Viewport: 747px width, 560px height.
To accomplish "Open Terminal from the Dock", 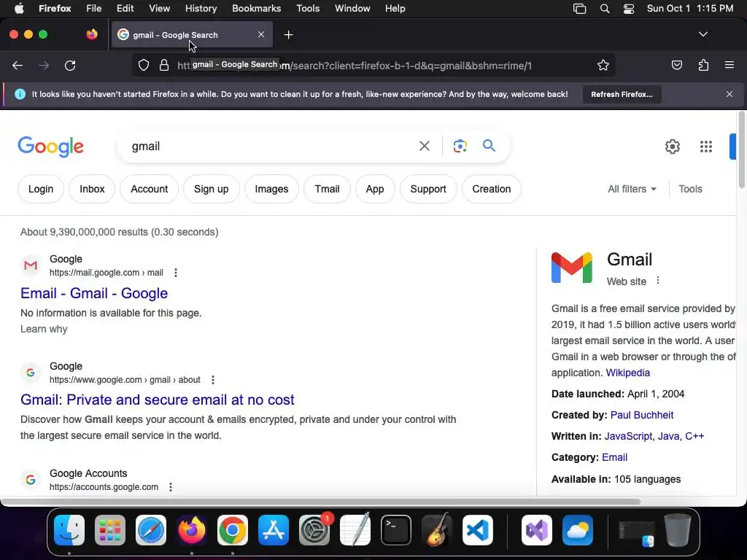I will [396, 530].
